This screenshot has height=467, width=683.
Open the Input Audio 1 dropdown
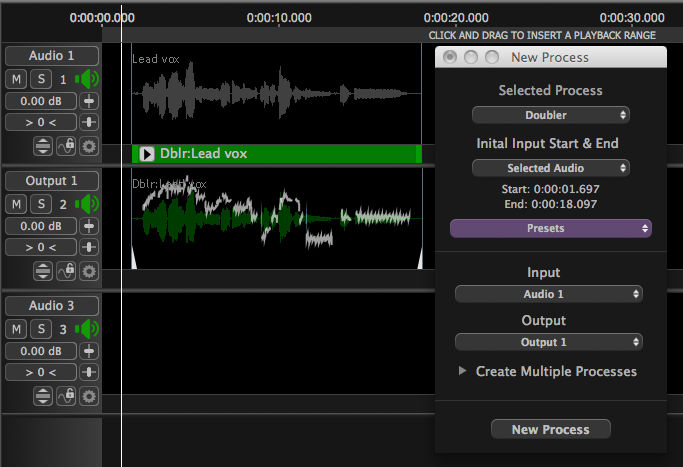pyautogui.click(x=548, y=294)
